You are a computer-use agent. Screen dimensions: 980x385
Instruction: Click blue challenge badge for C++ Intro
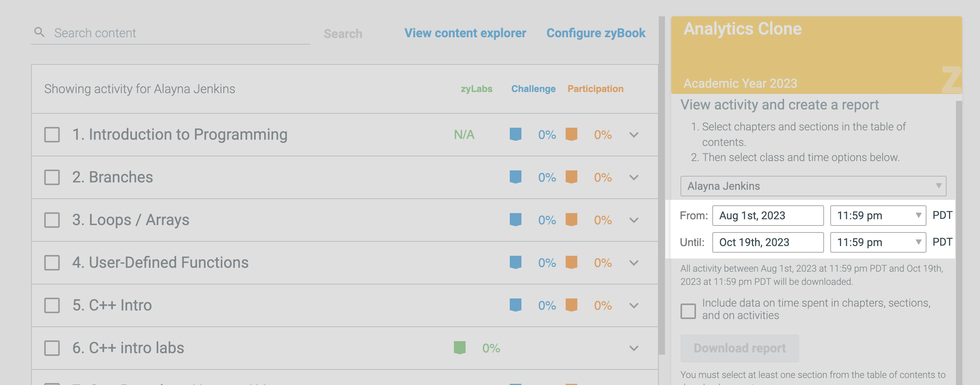515,305
